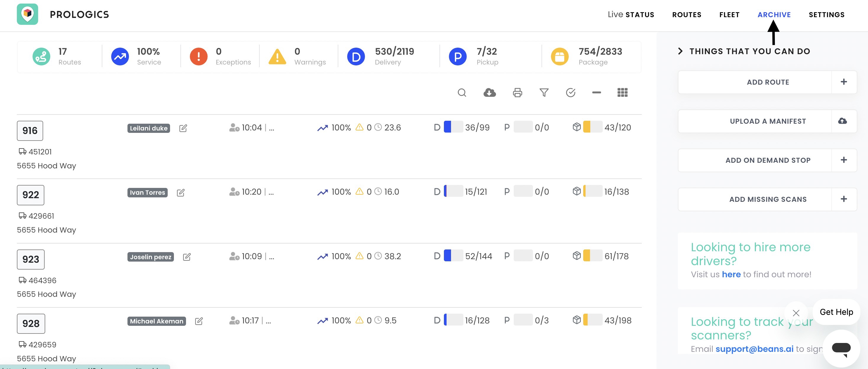Click the chat bubble help icon
Viewport: 868px width, 369px height.
841,348
